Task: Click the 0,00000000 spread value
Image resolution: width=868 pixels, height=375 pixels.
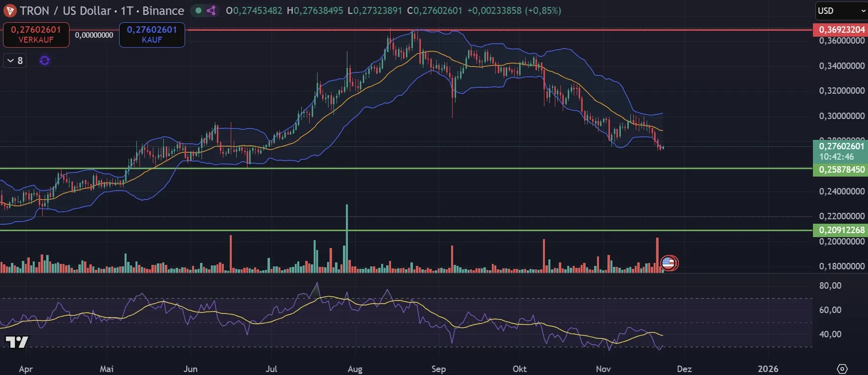Action: click(x=94, y=35)
